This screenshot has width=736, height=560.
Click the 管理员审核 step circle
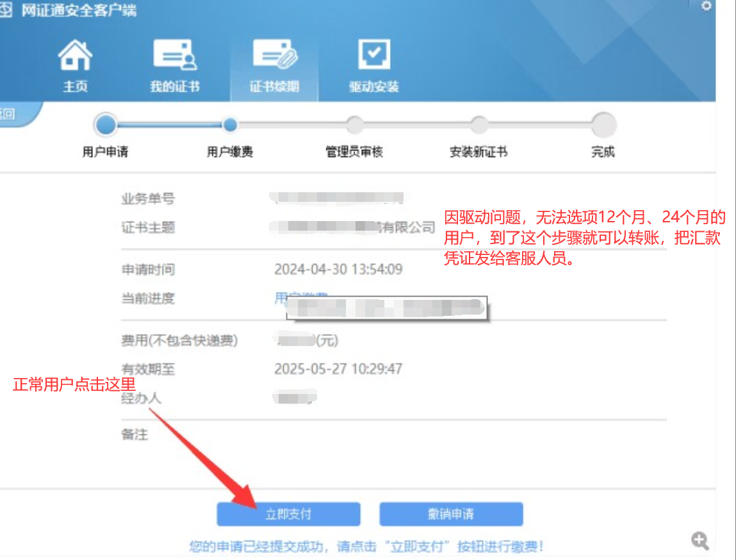[x=354, y=125]
